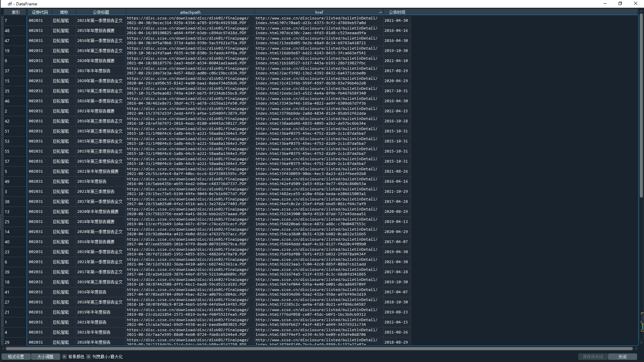Select title cell 2018年年度报告摘要

(x=101, y=222)
